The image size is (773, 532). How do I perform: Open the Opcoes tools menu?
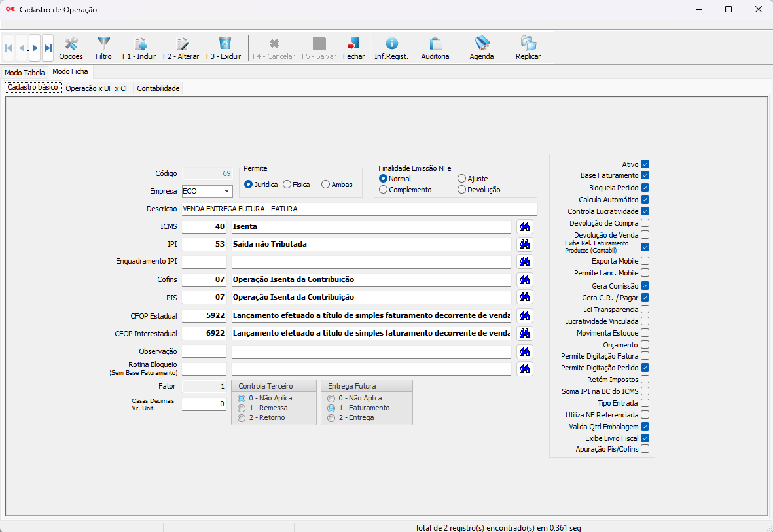click(71, 48)
